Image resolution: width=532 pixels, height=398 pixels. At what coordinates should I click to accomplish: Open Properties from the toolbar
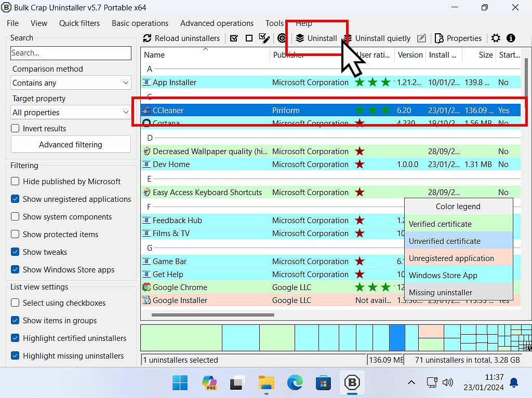458,38
